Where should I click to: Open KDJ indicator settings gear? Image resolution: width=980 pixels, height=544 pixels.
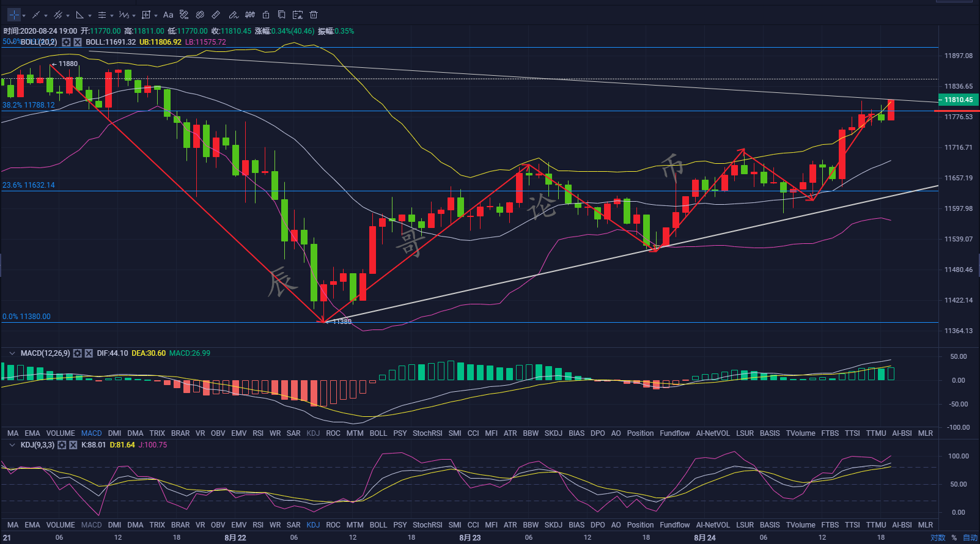click(x=62, y=445)
